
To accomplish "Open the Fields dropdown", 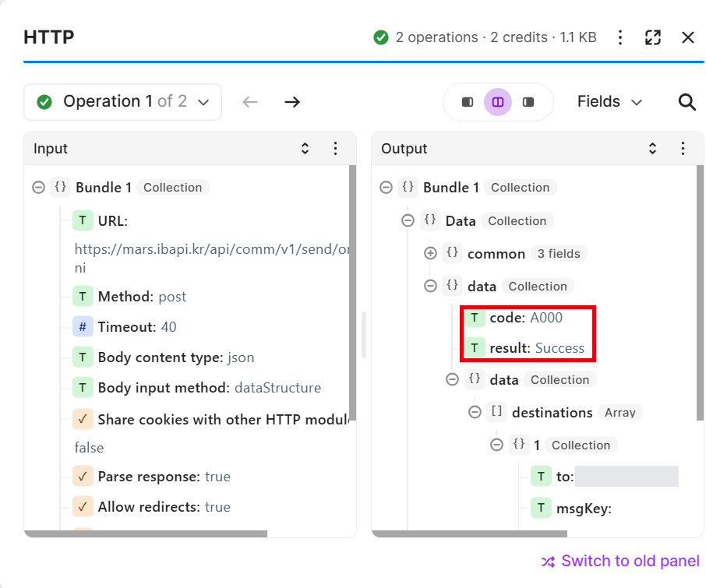I will pyautogui.click(x=609, y=102).
